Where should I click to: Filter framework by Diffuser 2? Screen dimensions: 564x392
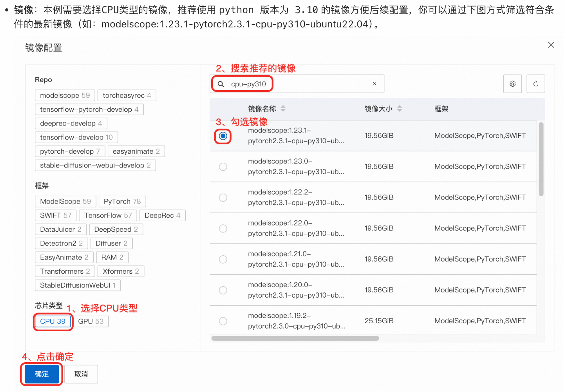[x=111, y=243]
